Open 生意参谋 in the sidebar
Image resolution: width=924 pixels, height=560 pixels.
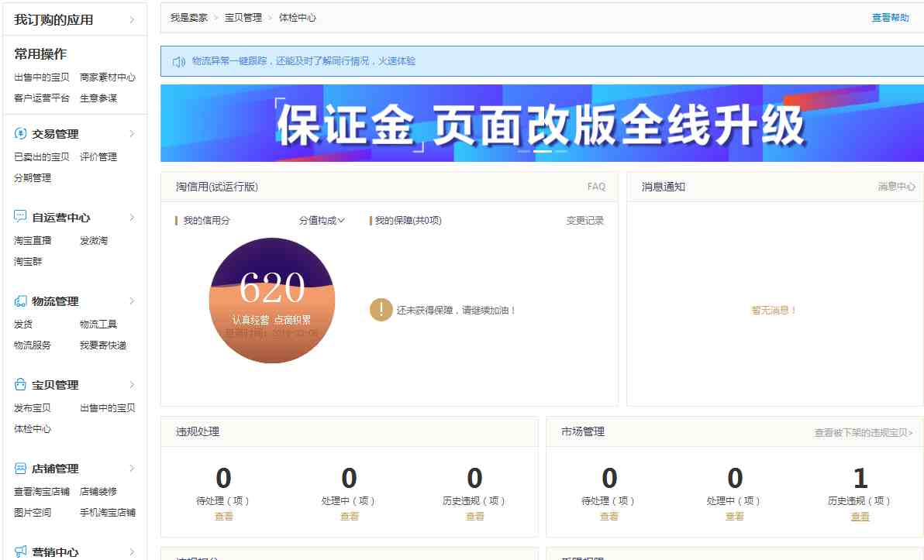(98, 98)
